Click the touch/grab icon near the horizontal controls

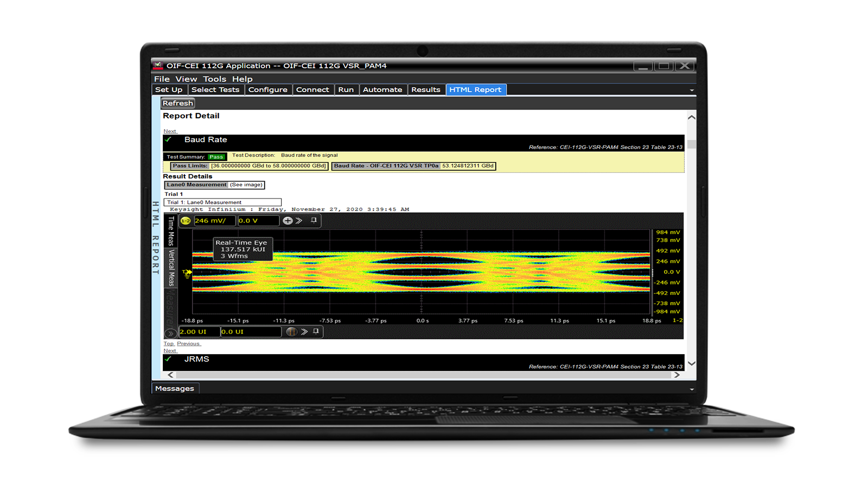click(291, 332)
